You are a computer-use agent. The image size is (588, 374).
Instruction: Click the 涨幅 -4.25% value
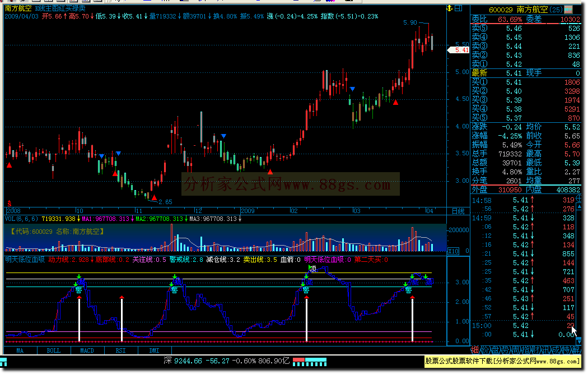(510, 136)
